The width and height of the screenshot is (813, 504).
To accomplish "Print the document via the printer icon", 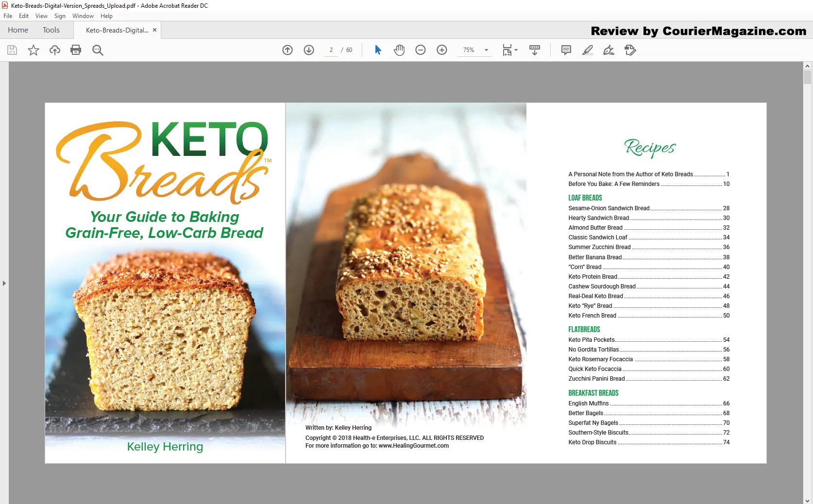I will [76, 50].
